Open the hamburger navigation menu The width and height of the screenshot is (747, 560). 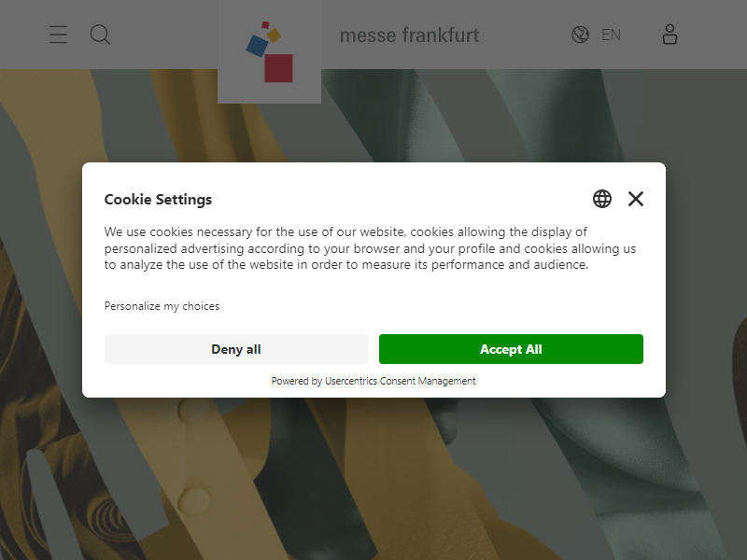coord(58,35)
